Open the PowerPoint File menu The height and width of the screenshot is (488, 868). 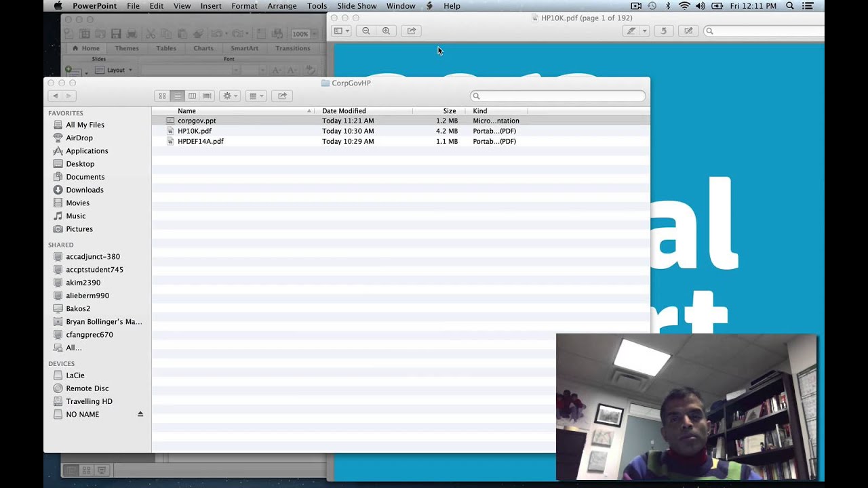[x=133, y=5]
